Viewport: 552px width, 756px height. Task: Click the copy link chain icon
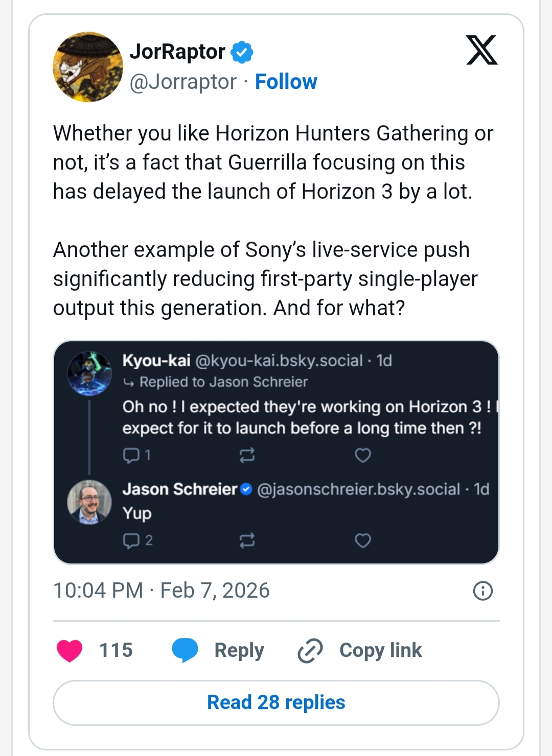click(x=310, y=650)
